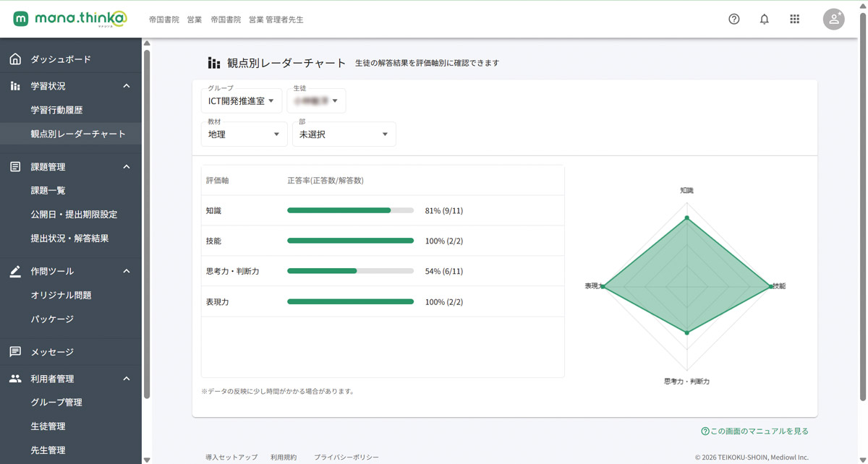Open 学習行動履歴 in the sidebar
Viewport: 868px width, 464px height.
click(x=56, y=111)
